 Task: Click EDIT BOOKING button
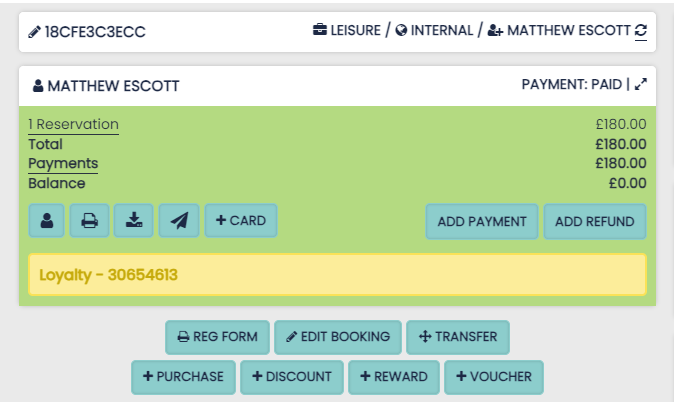tap(338, 337)
